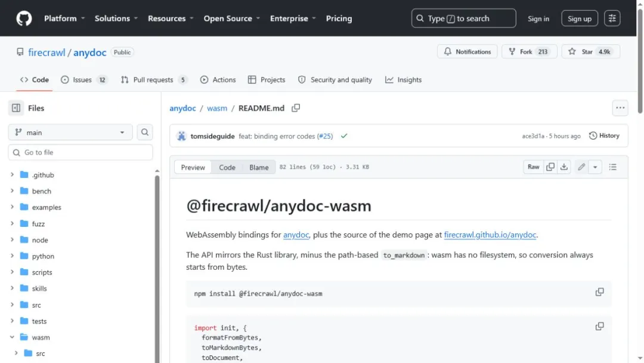Open the tests folder

pos(39,321)
